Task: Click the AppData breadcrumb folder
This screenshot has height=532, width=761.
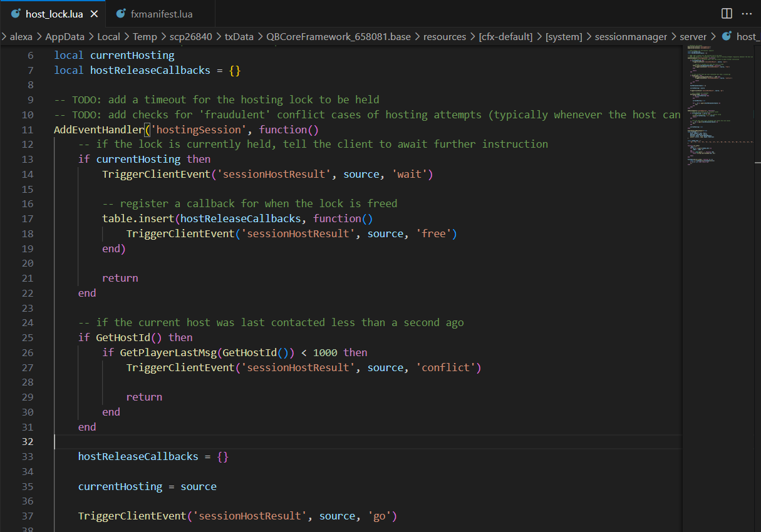Action: (x=65, y=37)
